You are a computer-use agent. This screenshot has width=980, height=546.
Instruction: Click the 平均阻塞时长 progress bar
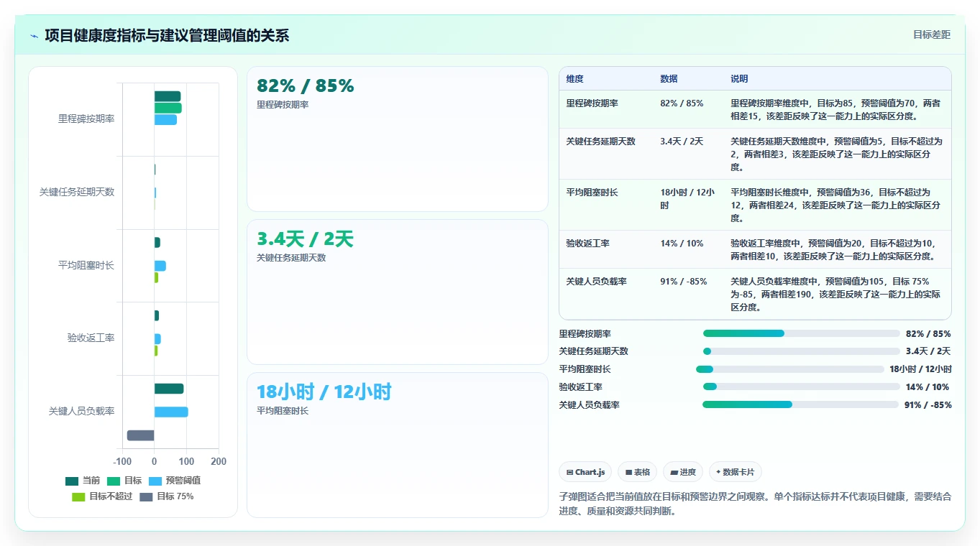point(790,369)
